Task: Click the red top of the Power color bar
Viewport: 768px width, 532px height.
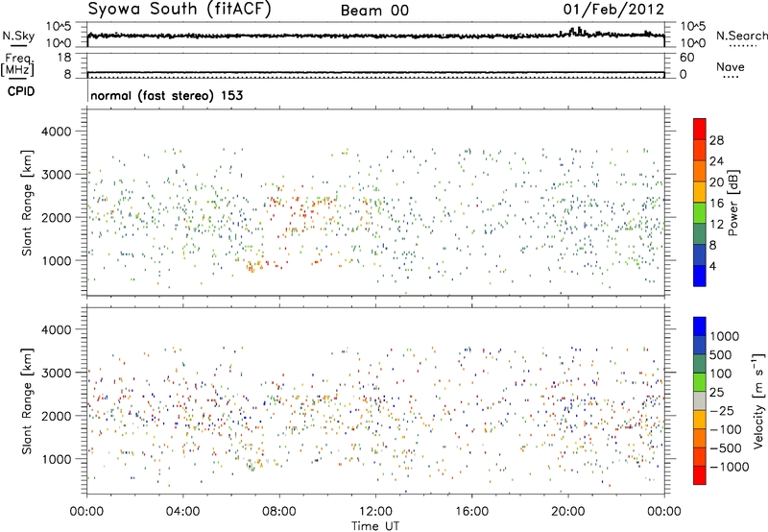Action: (700, 129)
